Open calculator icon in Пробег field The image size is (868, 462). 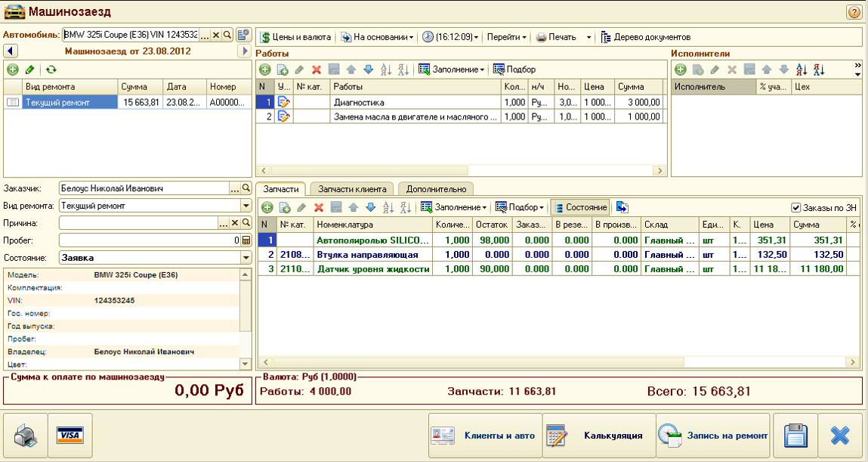246,240
